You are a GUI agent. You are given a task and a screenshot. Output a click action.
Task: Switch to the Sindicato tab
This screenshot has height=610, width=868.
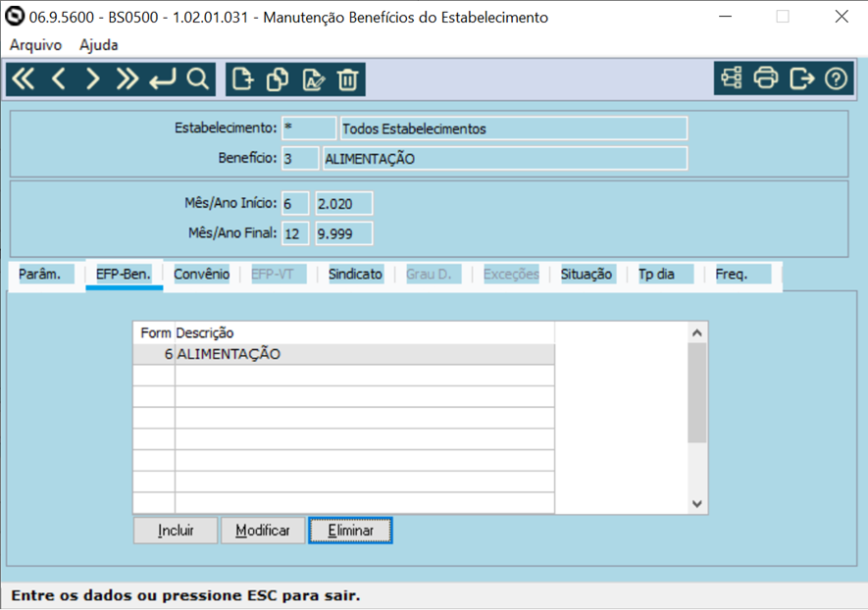pyautogui.click(x=354, y=275)
